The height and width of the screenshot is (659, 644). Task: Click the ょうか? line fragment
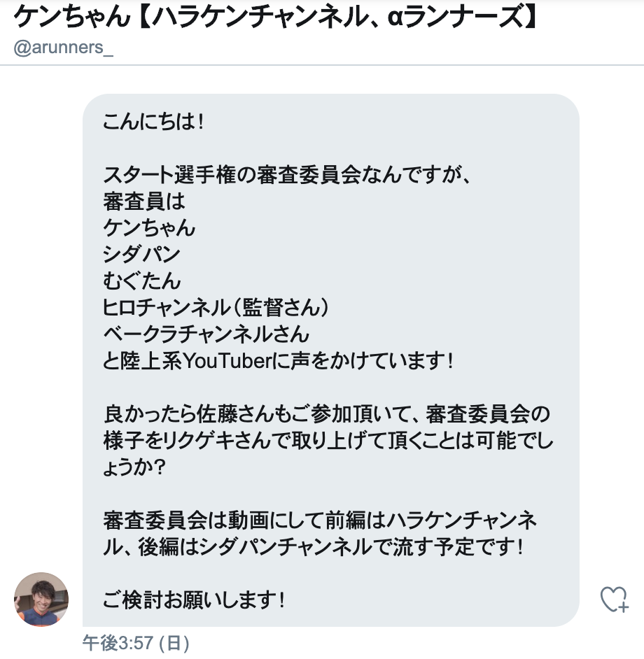point(134,467)
